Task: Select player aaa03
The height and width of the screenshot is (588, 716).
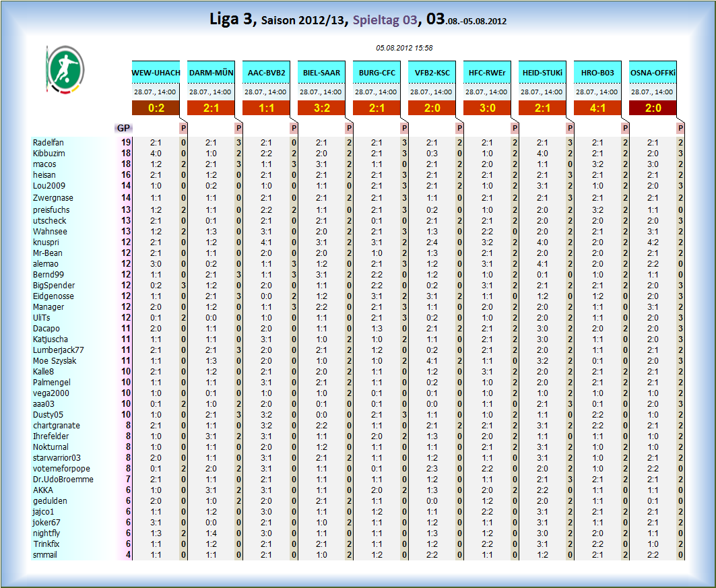Action: point(44,404)
